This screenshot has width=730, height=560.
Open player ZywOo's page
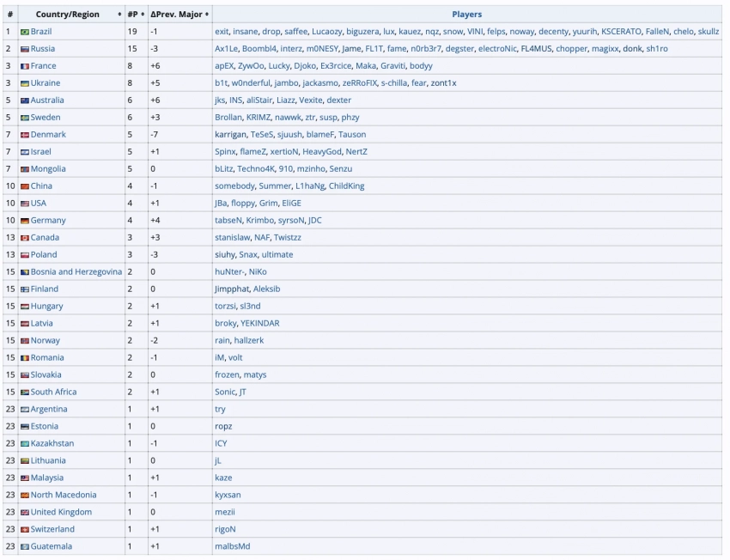tap(253, 66)
